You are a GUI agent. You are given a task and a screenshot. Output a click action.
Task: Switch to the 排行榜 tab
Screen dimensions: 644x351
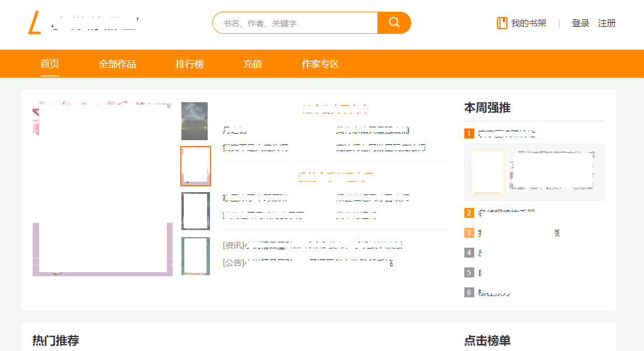pyautogui.click(x=190, y=64)
